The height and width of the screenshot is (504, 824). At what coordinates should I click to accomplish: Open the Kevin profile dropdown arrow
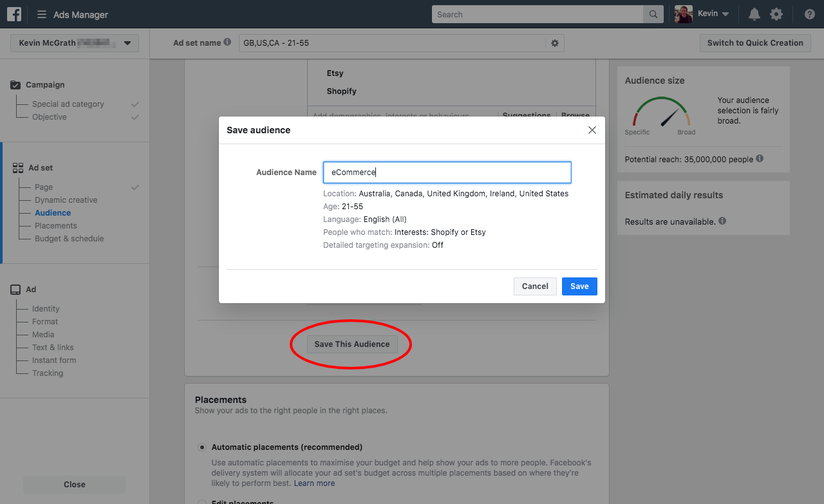tap(726, 14)
